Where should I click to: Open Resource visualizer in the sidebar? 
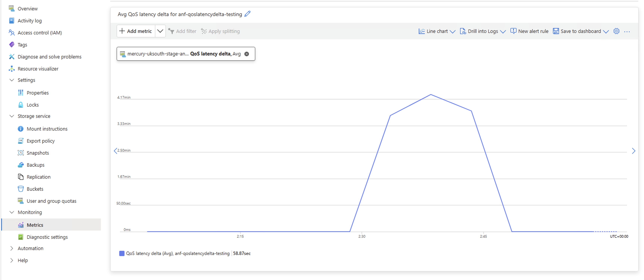pos(38,69)
